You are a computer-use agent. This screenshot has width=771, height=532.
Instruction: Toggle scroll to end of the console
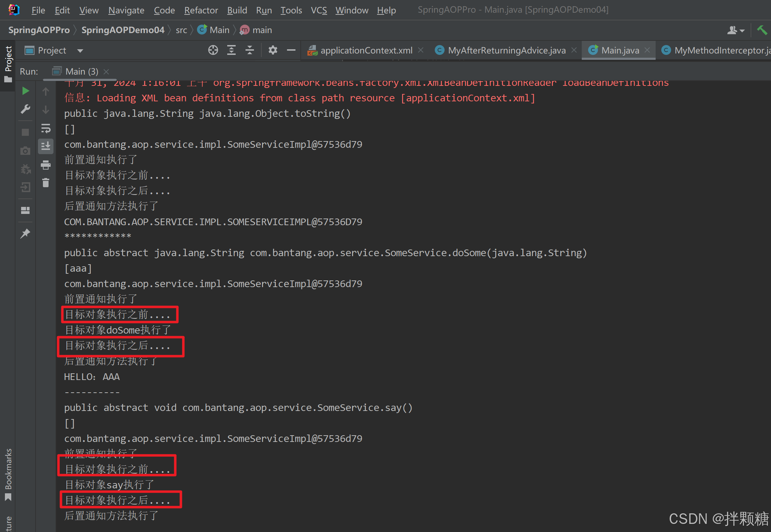coord(46,146)
